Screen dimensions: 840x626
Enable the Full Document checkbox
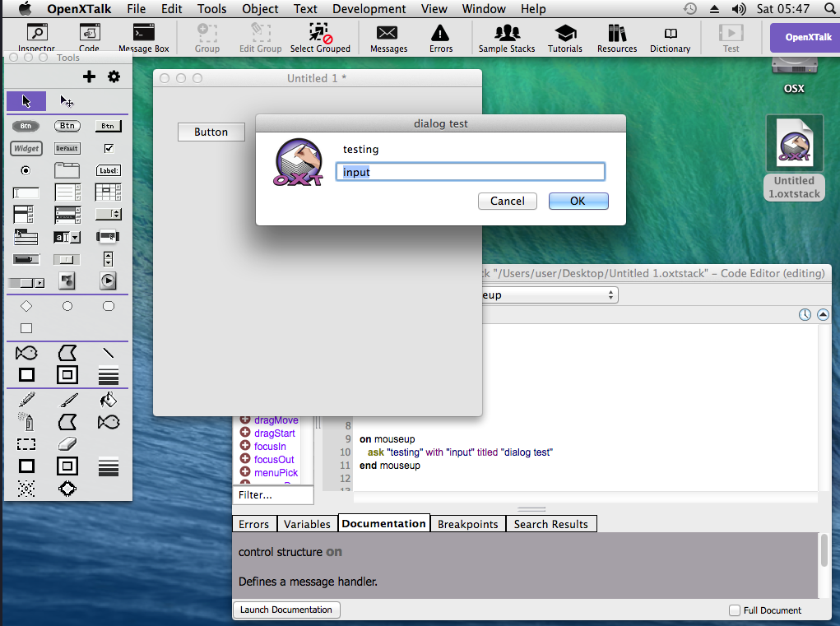(x=735, y=610)
